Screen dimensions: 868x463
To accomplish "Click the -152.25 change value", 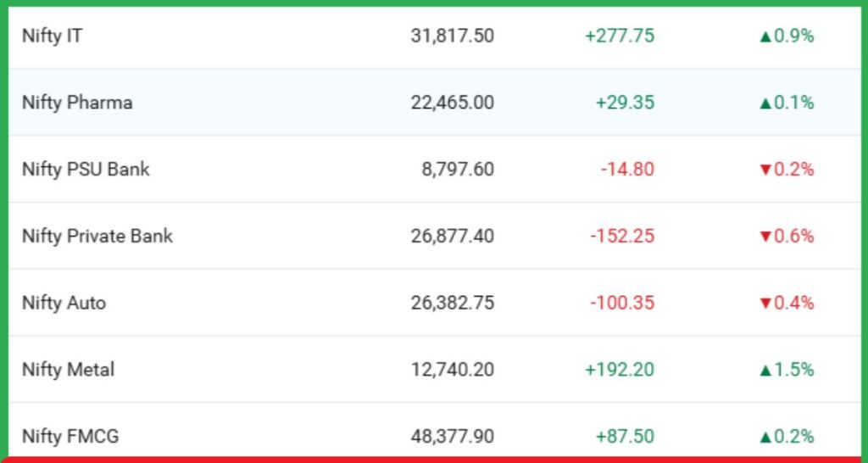I will click(622, 236).
